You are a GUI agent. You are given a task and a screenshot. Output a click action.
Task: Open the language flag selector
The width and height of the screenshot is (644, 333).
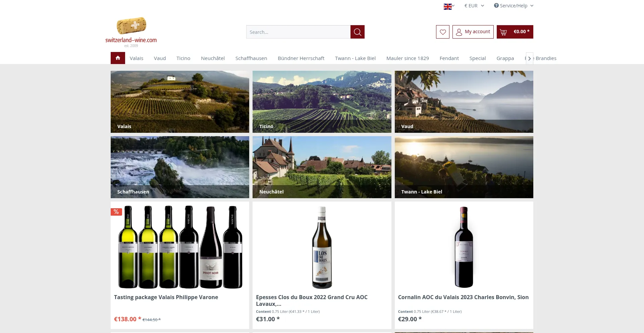click(449, 6)
